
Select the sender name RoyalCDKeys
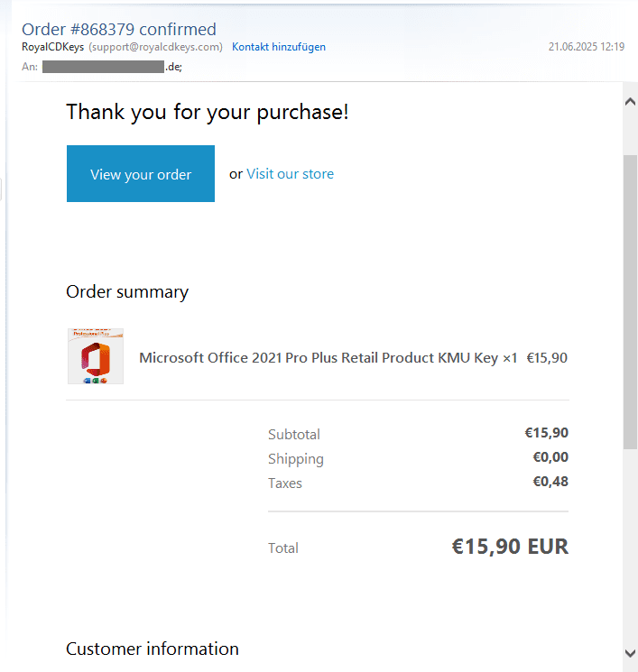(x=52, y=47)
